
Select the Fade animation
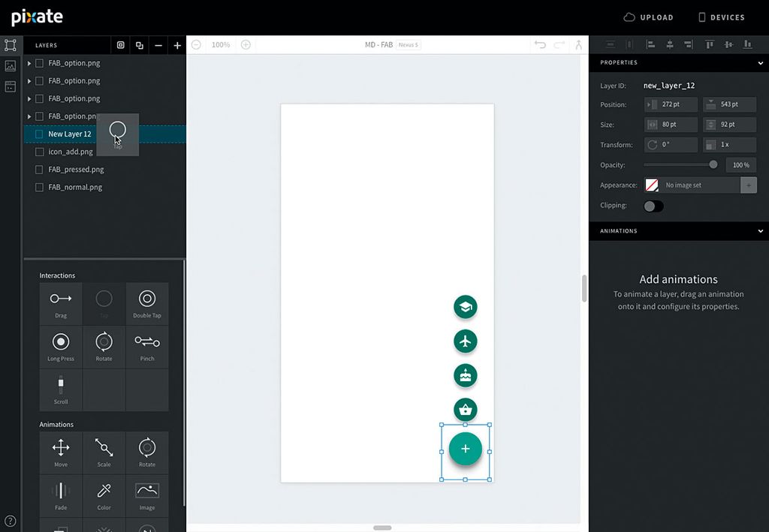tap(60, 495)
